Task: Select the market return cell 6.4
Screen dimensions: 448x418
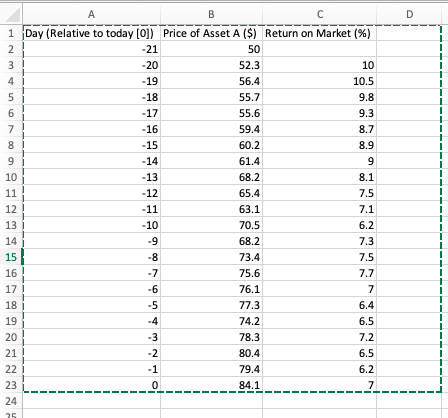Action: 320,305
